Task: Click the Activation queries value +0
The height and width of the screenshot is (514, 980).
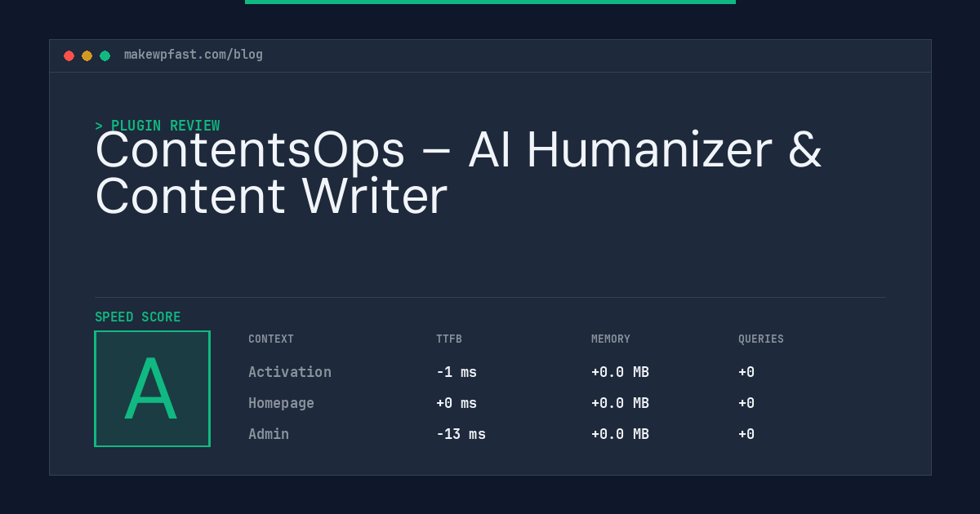Action: pos(746,372)
